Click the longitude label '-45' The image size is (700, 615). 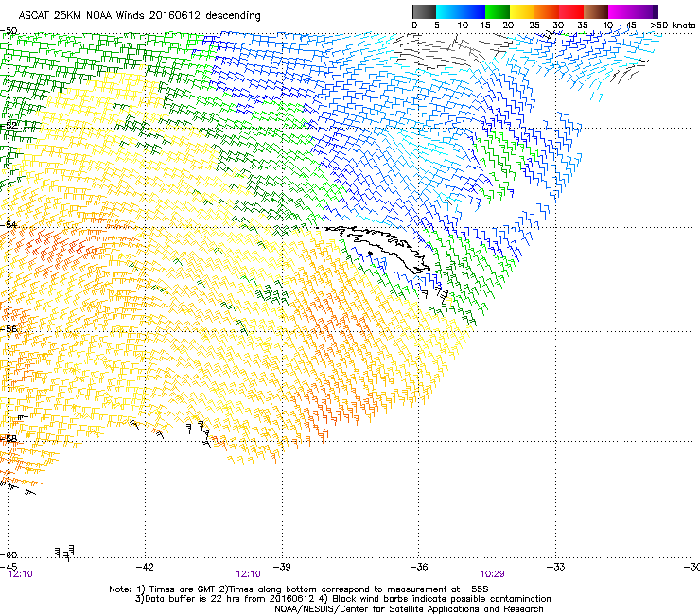tap(9, 567)
